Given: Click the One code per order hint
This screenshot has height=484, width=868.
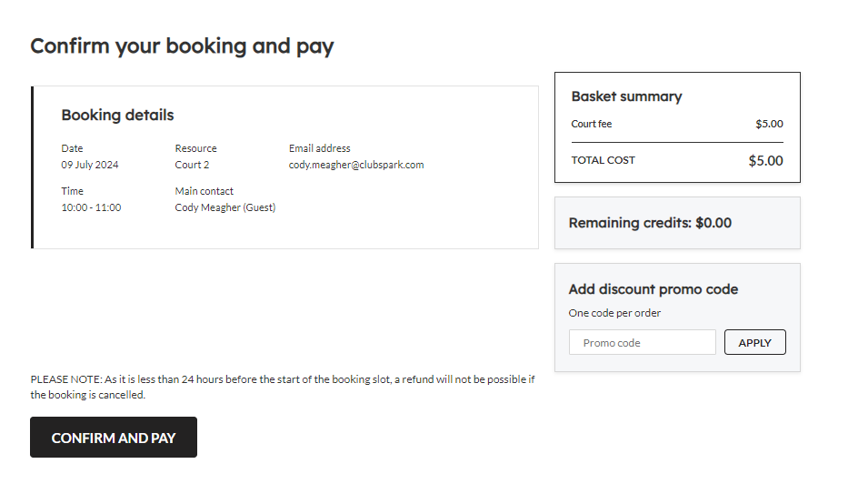Looking at the screenshot, I should pyautogui.click(x=614, y=313).
